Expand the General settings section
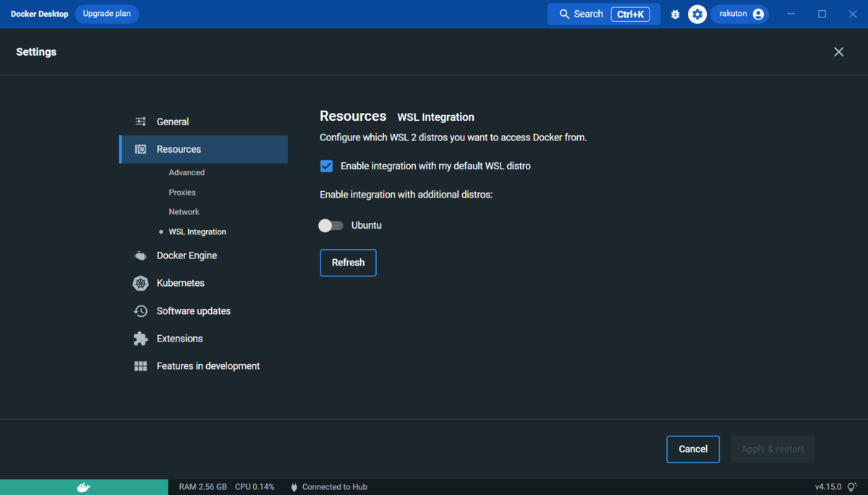Image resolution: width=868 pixels, height=495 pixels. (173, 122)
